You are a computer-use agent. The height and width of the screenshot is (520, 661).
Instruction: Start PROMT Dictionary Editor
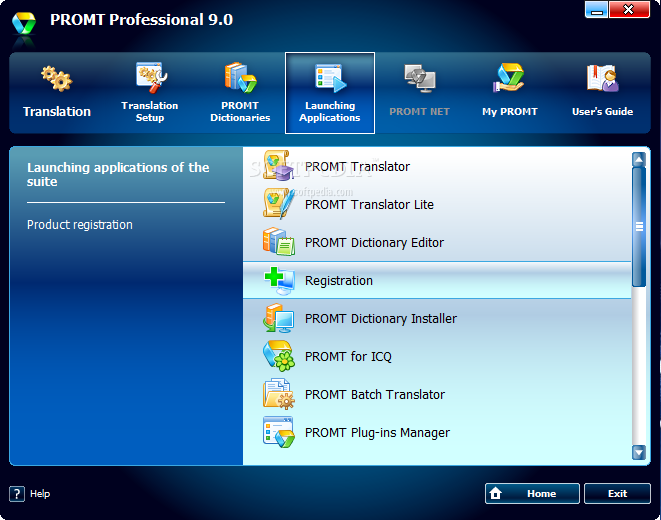tap(437, 242)
